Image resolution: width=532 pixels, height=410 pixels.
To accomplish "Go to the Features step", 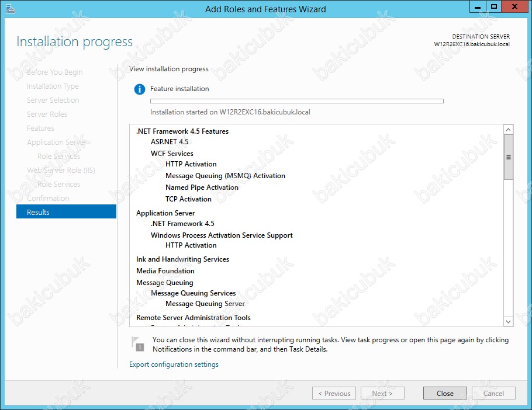I will [x=40, y=128].
